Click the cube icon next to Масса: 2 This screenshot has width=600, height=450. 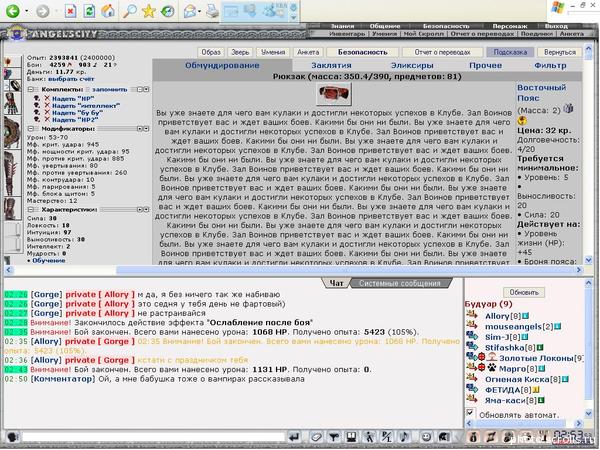pyautogui.click(x=568, y=109)
